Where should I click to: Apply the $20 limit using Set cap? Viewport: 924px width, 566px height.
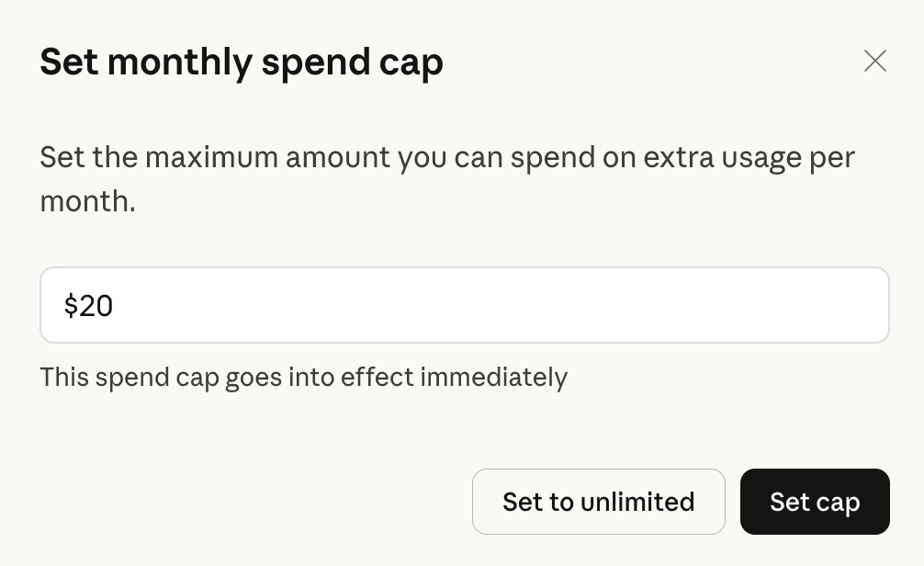tap(814, 502)
